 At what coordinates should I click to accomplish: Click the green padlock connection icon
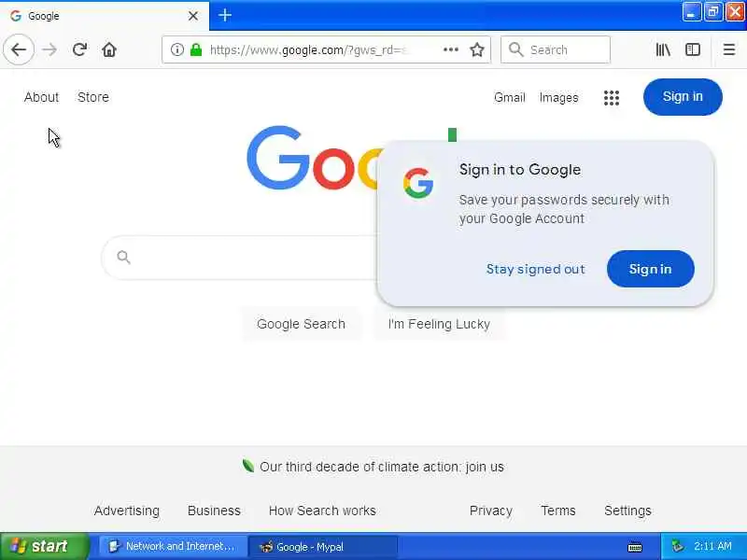coord(196,49)
